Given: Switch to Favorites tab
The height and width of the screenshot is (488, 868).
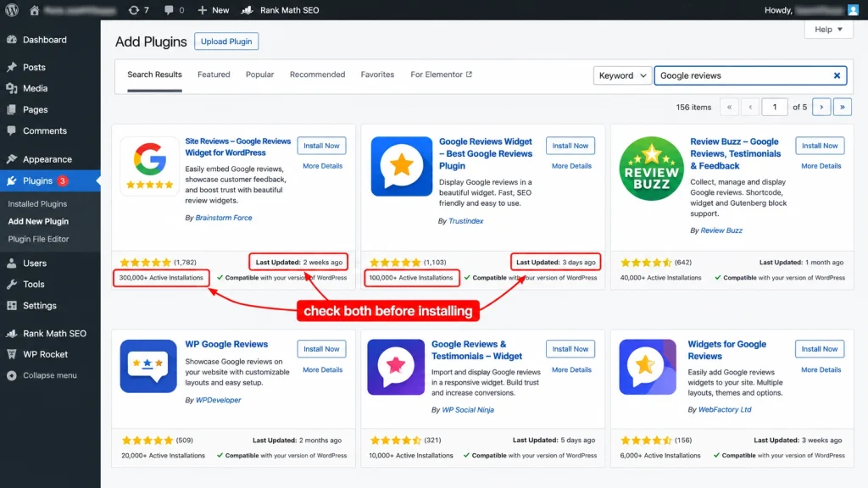Looking at the screenshot, I should (x=377, y=75).
